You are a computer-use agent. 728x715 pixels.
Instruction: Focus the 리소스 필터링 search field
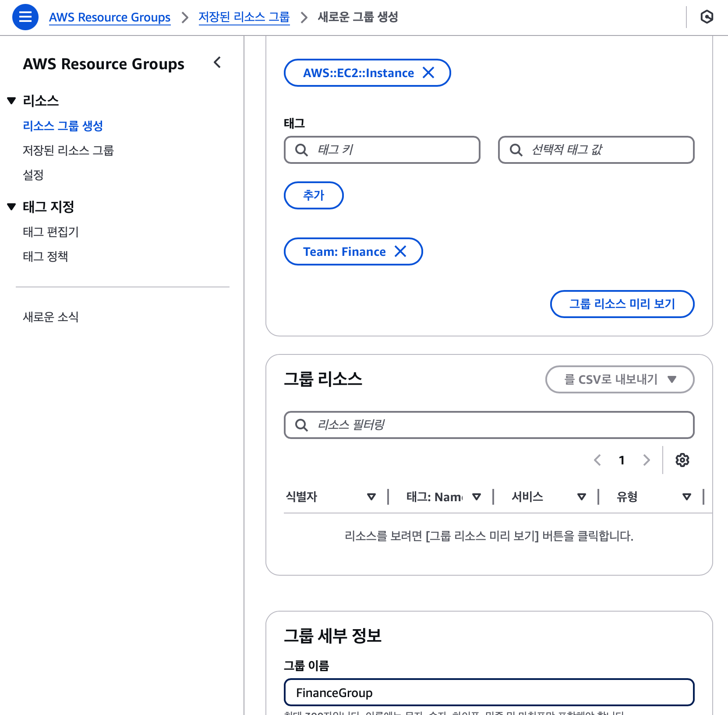pos(489,425)
